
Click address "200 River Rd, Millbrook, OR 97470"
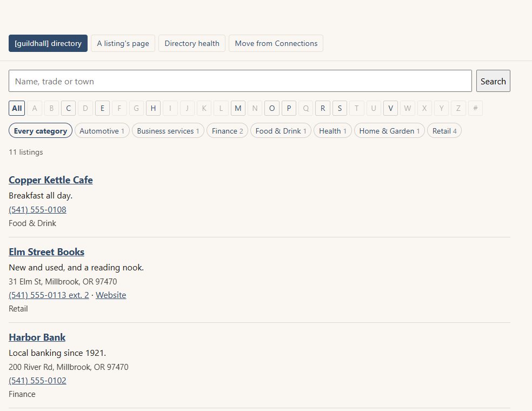pos(69,367)
